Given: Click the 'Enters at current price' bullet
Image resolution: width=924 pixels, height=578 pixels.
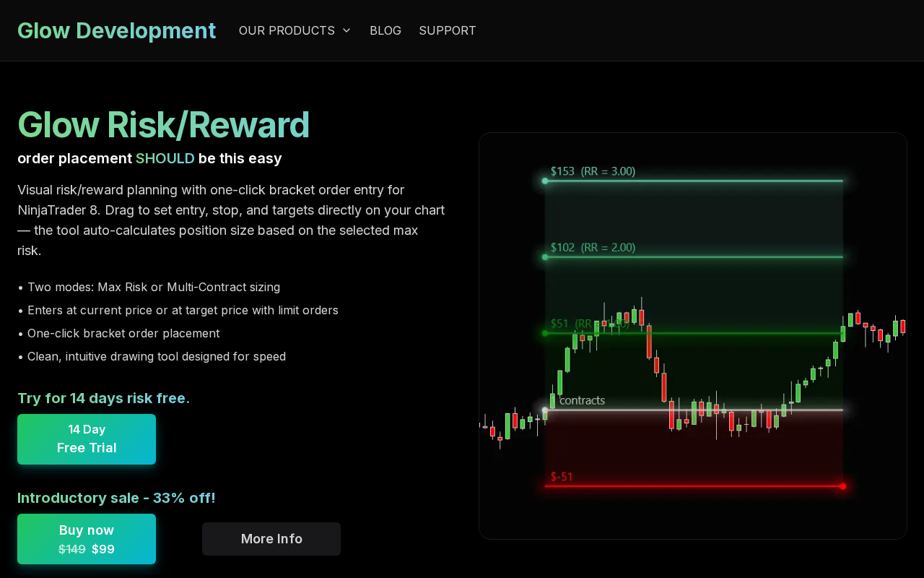Looking at the screenshot, I should 178,310.
